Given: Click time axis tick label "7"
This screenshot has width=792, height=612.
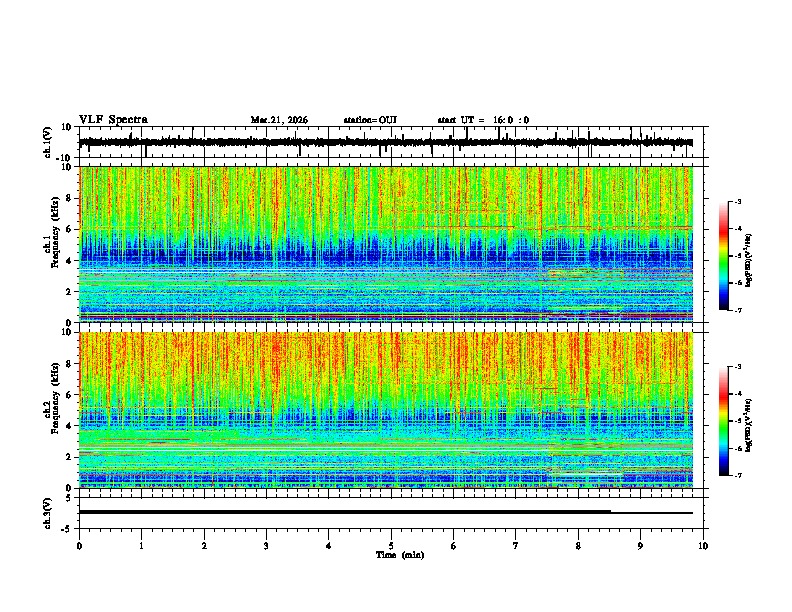Looking at the screenshot, I should [516, 546].
